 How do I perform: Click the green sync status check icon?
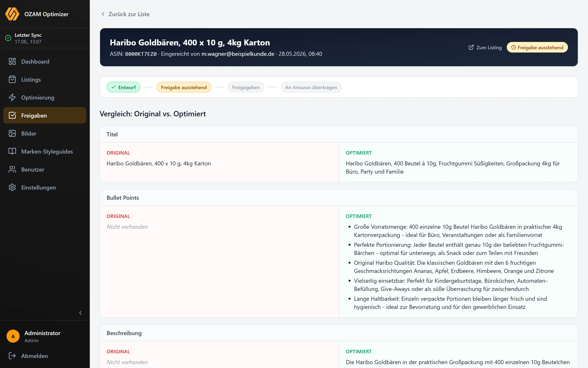click(x=8, y=38)
